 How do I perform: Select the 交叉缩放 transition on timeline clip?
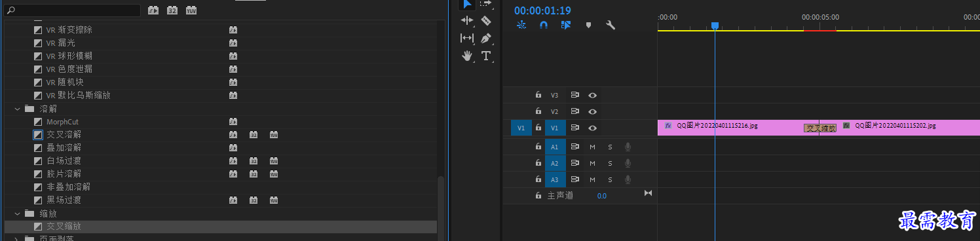click(x=820, y=128)
